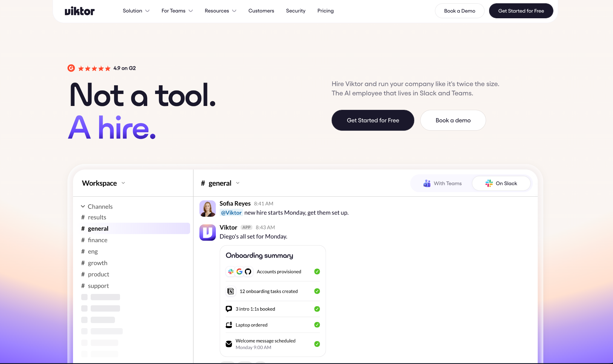This screenshot has width=613, height=364.
Task: Expand the general channel header chevron
Action: pyautogui.click(x=238, y=183)
